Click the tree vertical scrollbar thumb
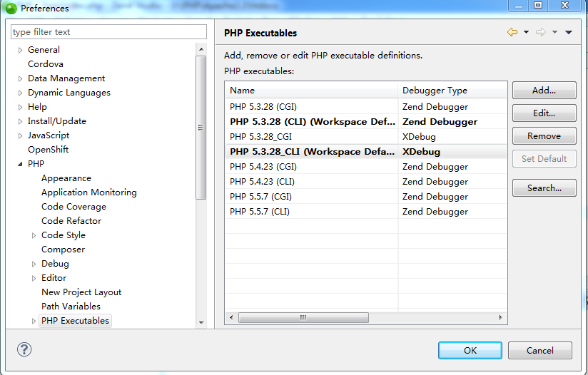The width and height of the screenshot is (588, 375). click(x=201, y=128)
